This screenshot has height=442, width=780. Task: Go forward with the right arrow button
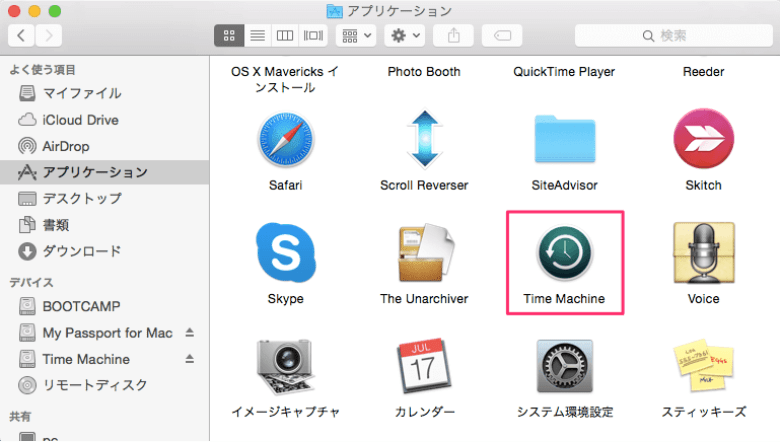point(49,35)
